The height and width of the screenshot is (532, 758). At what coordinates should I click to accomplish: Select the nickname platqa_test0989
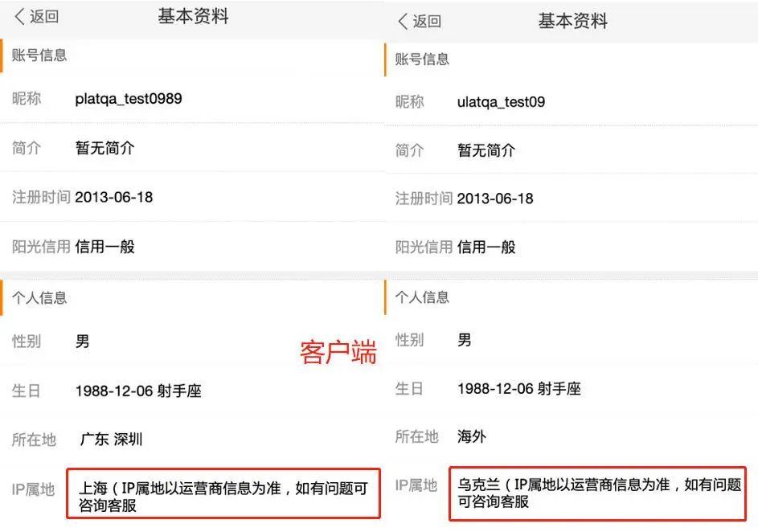[x=130, y=98]
